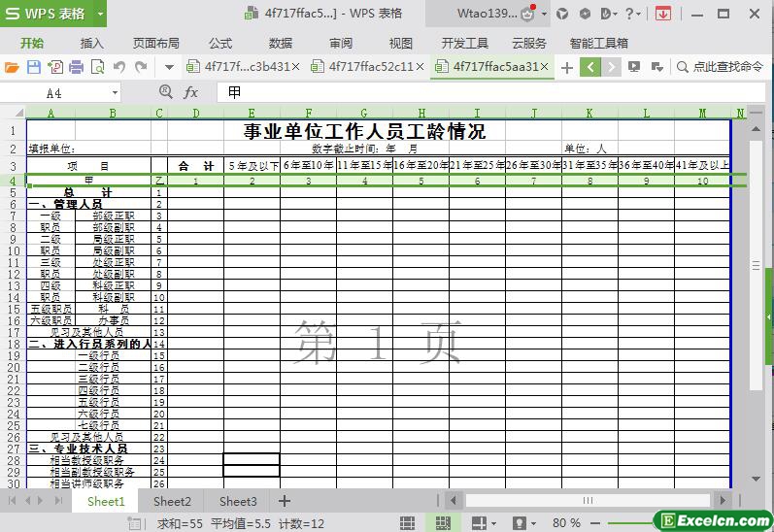Click the zoom magnifier icon beside fx
This screenshot has width=774, height=532.
(165, 92)
